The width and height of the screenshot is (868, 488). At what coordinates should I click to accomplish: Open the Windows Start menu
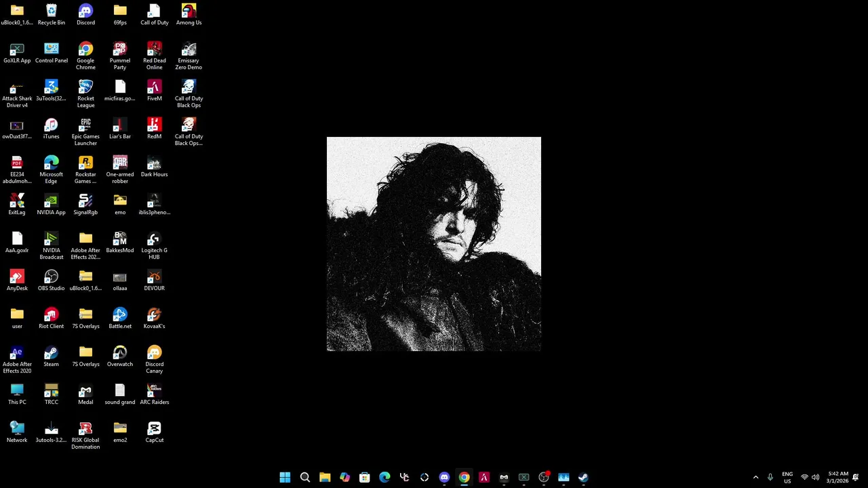[x=285, y=477]
